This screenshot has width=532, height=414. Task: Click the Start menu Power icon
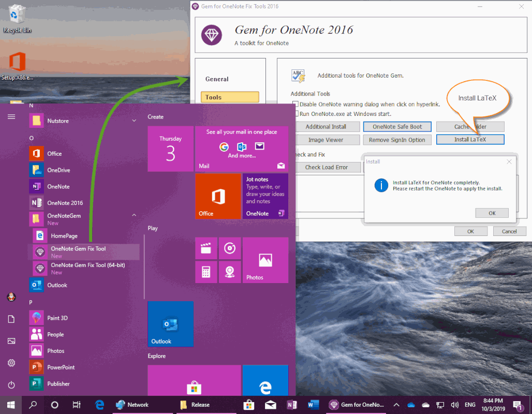(11, 385)
